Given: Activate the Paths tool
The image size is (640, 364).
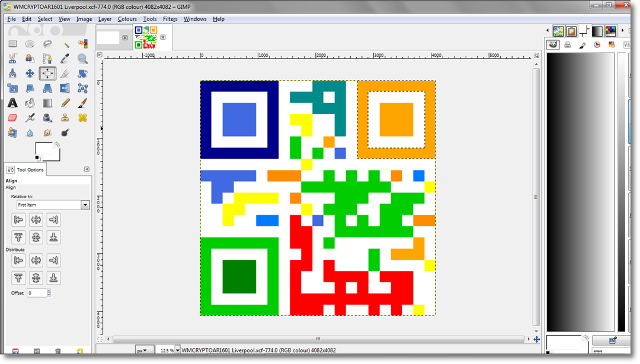Looking at the screenshot, I should (x=47, y=58).
